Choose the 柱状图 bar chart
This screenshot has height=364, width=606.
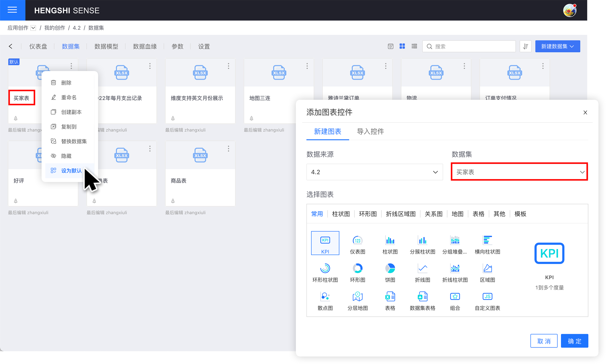(x=390, y=244)
